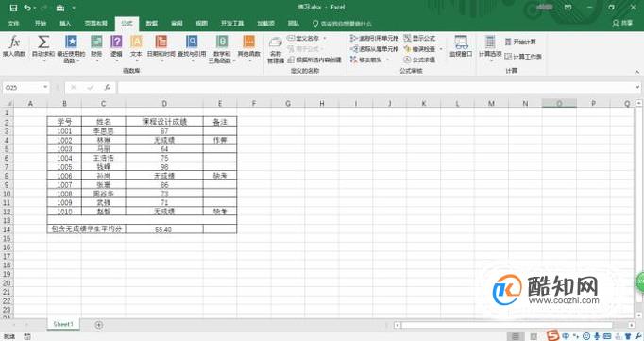
Task: Open Math and Trig (数学和三角函数) functions
Action: tap(222, 48)
